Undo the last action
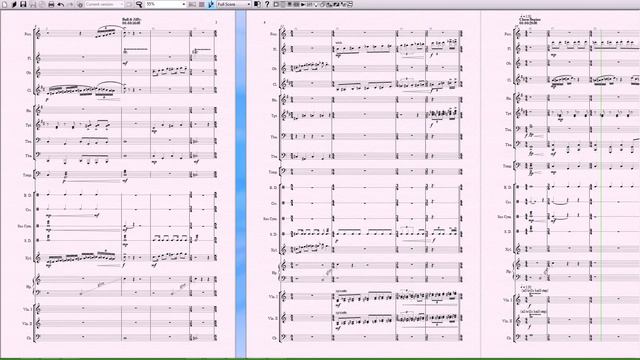Image resolution: width=640 pixels, height=360 pixels. pyautogui.click(x=60, y=4)
